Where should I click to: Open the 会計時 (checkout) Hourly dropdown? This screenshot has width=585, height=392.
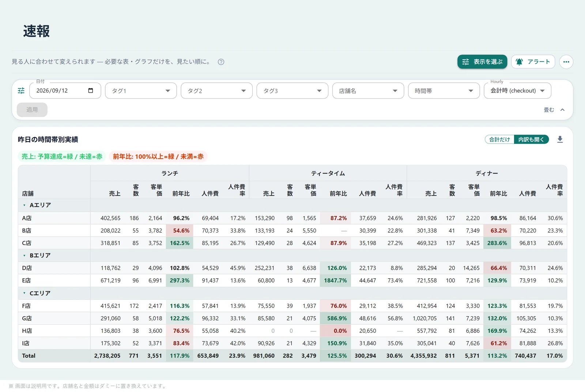click(x=517, y=91)
